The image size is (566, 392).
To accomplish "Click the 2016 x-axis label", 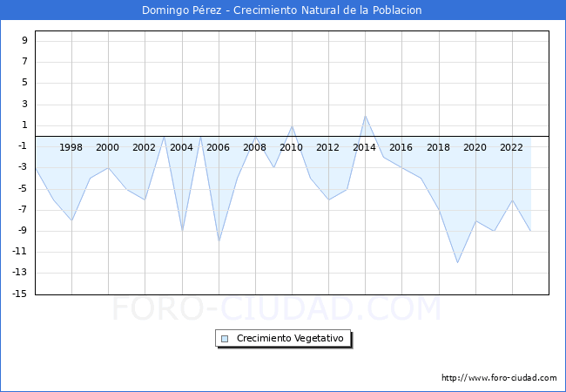I will click(x=401, y=147).
